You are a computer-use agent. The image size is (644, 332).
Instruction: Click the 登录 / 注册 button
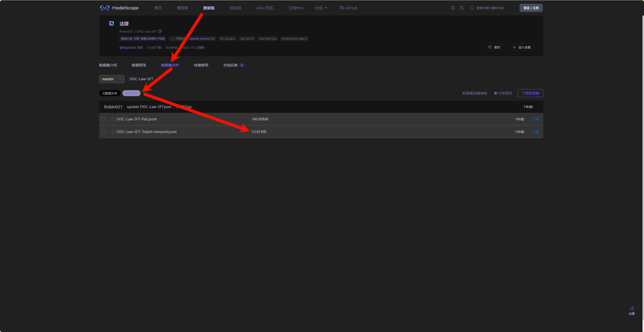click(x=531, y=8)
